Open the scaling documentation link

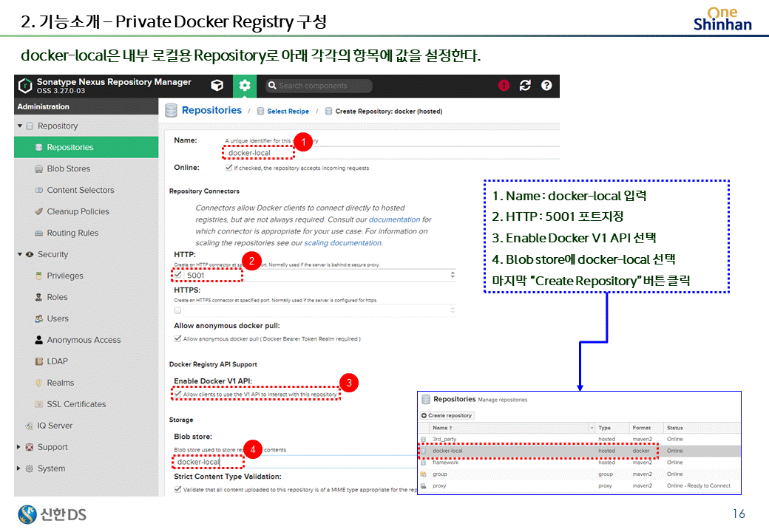click(x=343, y=243)
